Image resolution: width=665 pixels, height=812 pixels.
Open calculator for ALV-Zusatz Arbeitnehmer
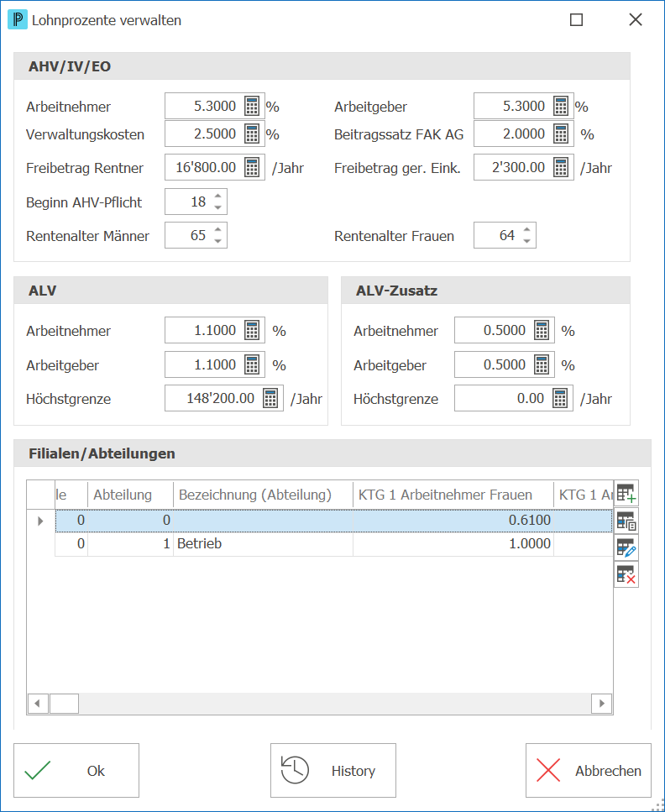pos(542,330)
